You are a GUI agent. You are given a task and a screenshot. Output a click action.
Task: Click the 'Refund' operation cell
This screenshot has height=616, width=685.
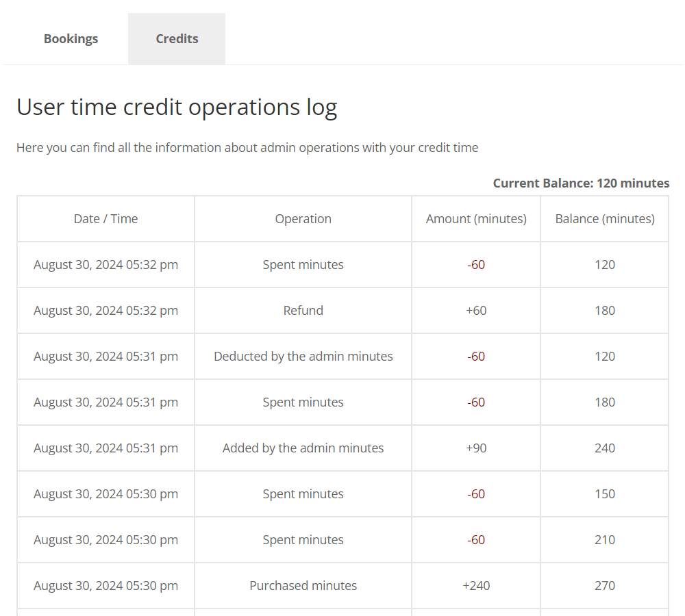coord(303,311)
